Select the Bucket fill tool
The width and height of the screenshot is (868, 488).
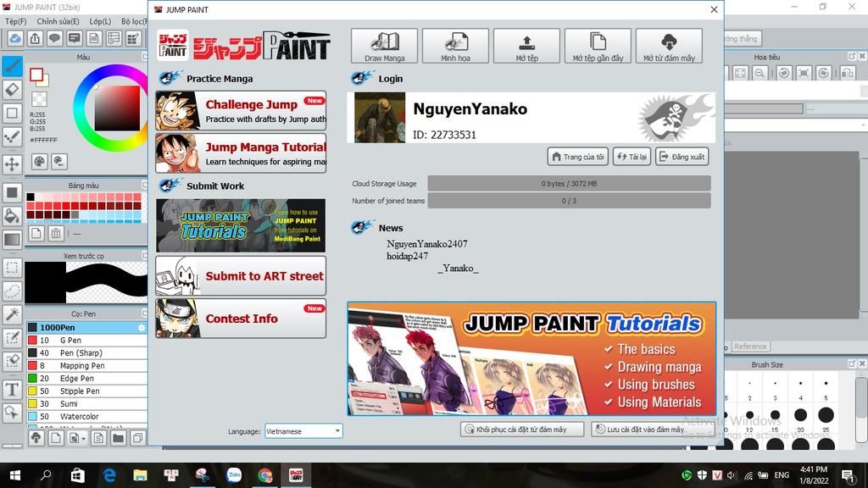coord(12,216)
